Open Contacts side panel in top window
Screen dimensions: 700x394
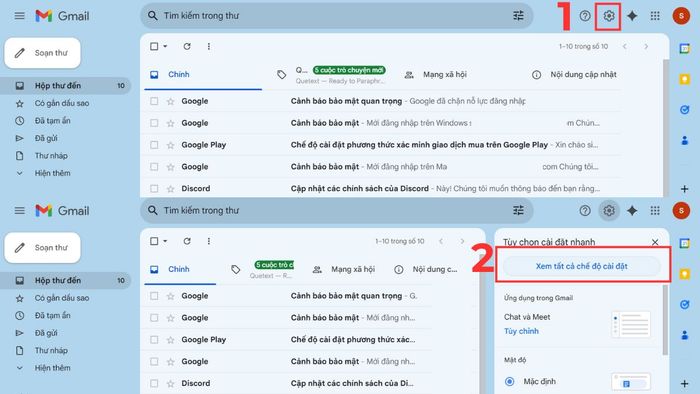tap(684, 141)
